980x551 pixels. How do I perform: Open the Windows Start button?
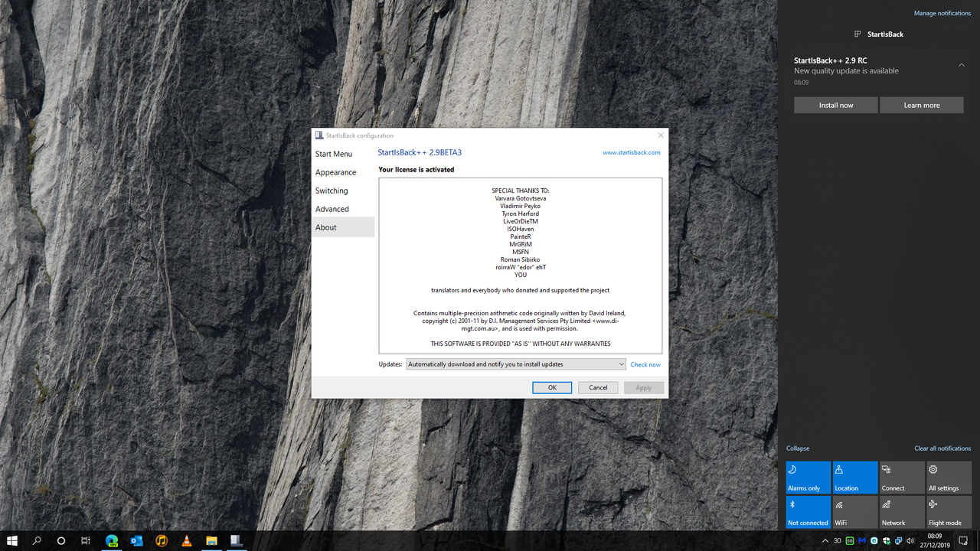click(x=12, y=540)
